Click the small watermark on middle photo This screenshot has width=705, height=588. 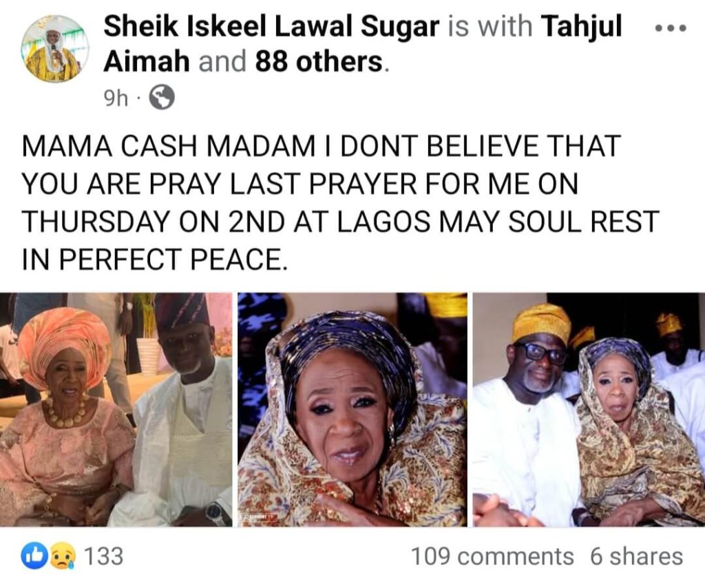[260, 518]
